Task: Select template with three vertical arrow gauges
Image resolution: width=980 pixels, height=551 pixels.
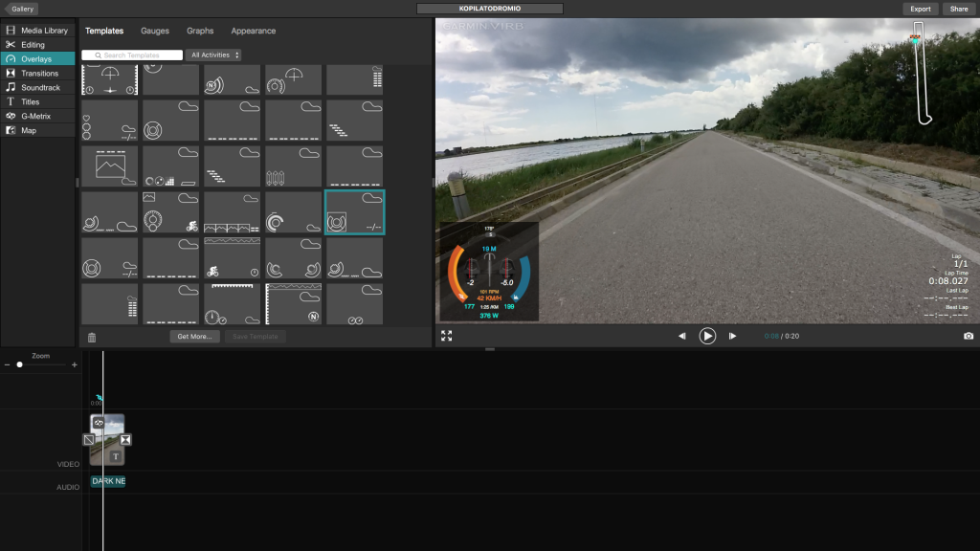Action: (293, 166)
